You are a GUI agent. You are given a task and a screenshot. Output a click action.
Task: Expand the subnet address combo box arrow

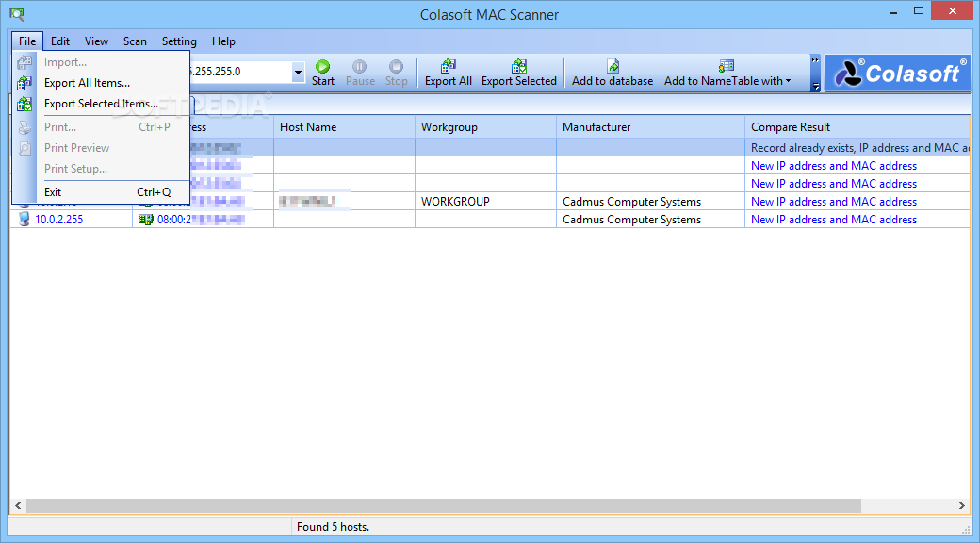click(x=298, y=72)
